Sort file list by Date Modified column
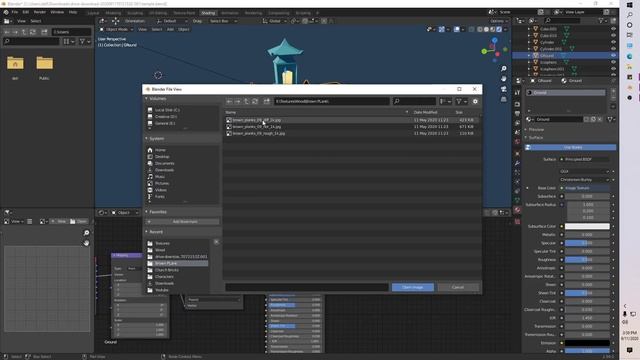The image size is (640, 360). (x=425, y=112)
